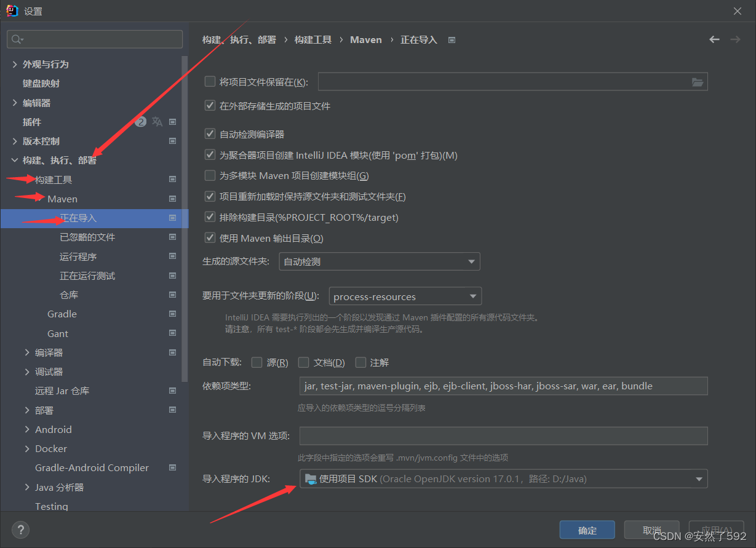The height and width of the screenshot is (548, 756).
Task: Click the project icon in the 运行程序 row
Action: pyautogui.click(x=172, y=256)
